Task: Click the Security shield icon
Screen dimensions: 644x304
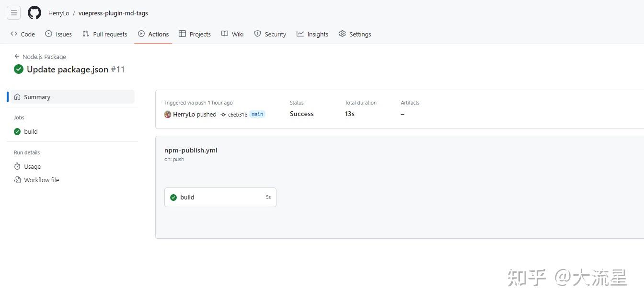Action: coord(258,34)
